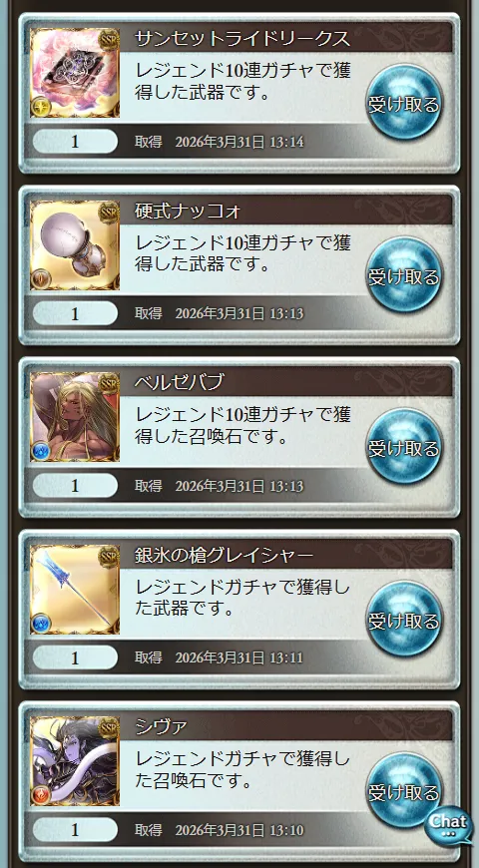
Task: Claim the シヴァ summon stone with 受け取る
Action: [x=404, y=791]
